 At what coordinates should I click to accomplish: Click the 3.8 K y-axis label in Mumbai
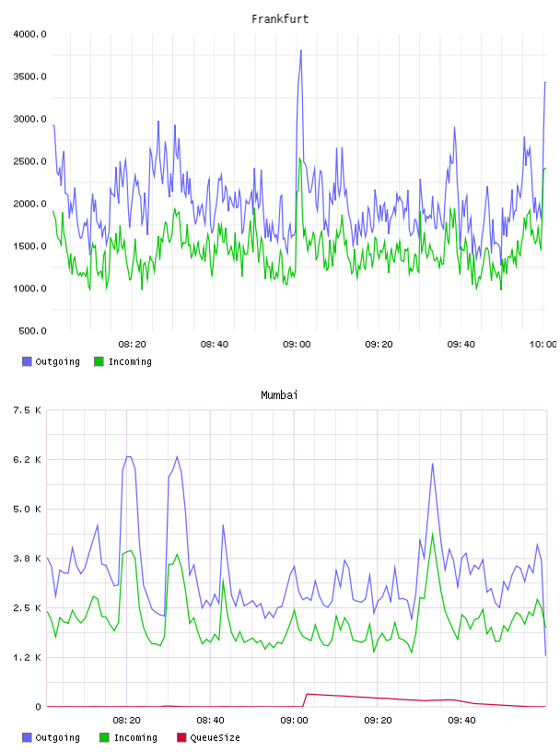tap(27, 558)
